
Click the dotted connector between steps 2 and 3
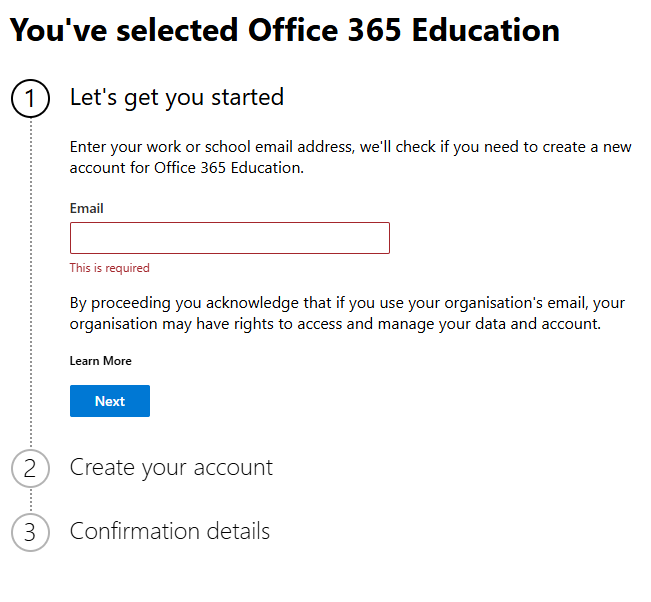point(31,500)
